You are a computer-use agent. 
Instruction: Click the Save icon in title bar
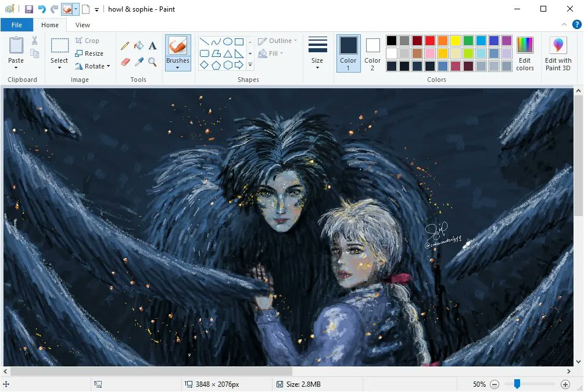click(x=29, y=9)
